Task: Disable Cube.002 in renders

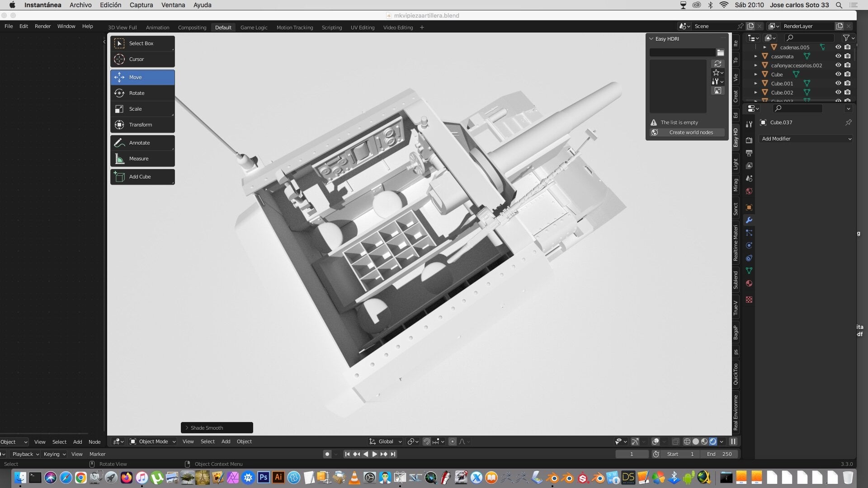Action: [848, 92]
